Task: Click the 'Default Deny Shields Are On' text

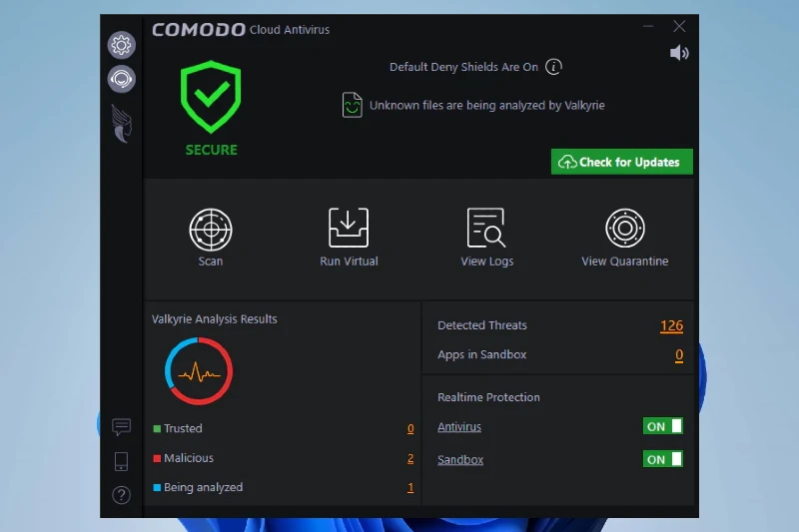Action: pos(463,67)
